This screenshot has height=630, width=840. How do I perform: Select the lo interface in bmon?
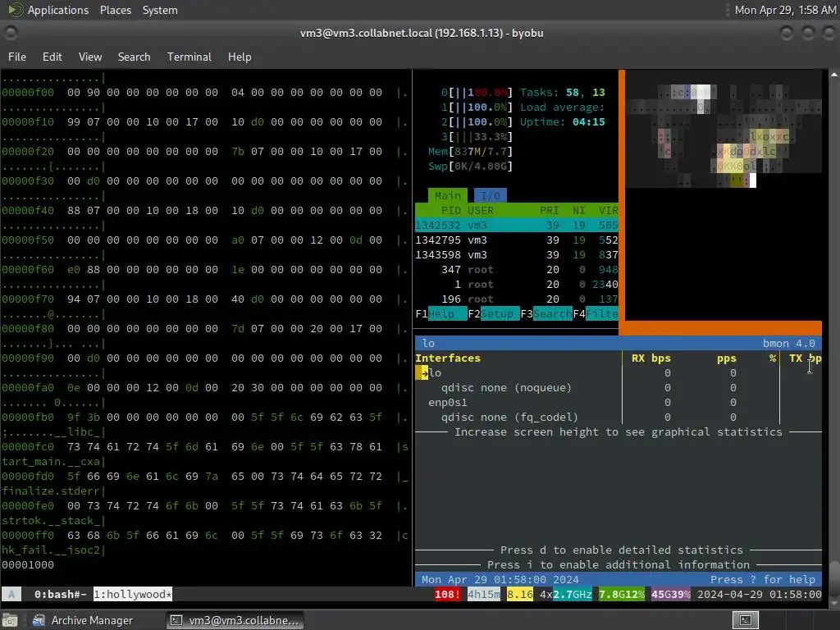pos(435,373)
